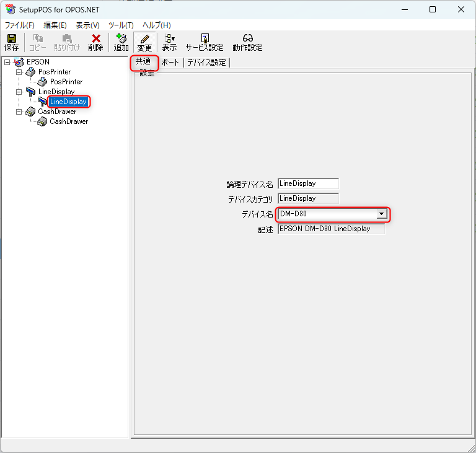Collapse the LineDisplay tree branch
The height and width of the screenshot is (453, 476).
[x=19, y=92]
